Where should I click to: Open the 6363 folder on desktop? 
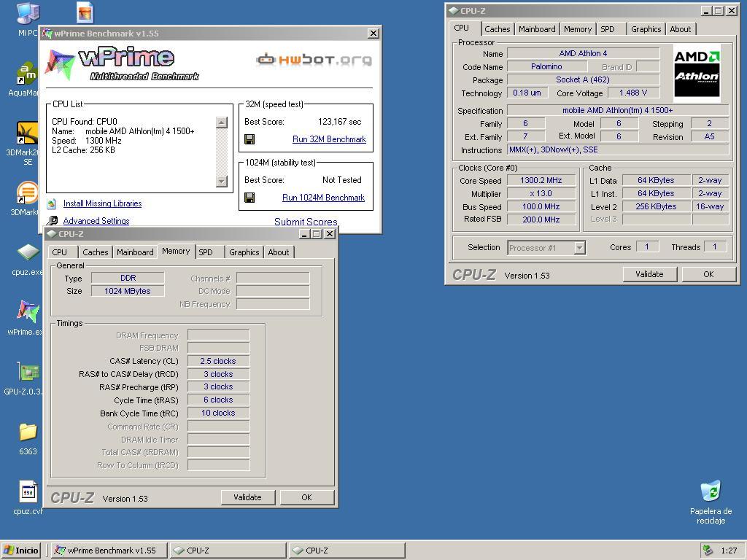pos(28,432)
